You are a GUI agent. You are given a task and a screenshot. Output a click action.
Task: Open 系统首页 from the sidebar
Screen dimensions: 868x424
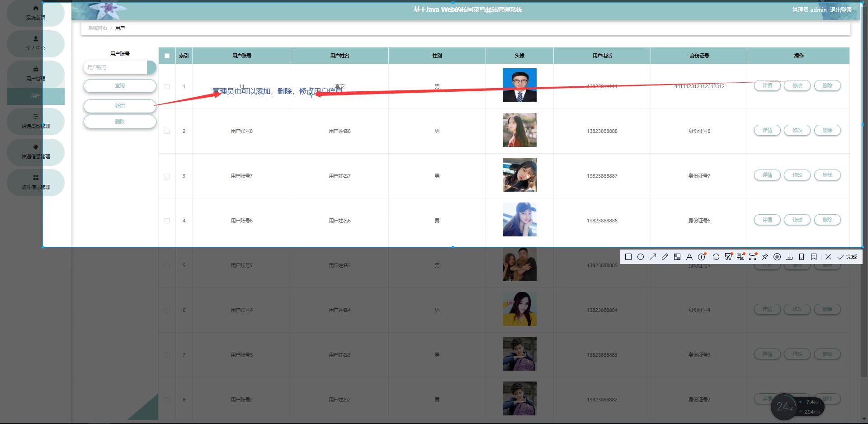click(36, 13)
